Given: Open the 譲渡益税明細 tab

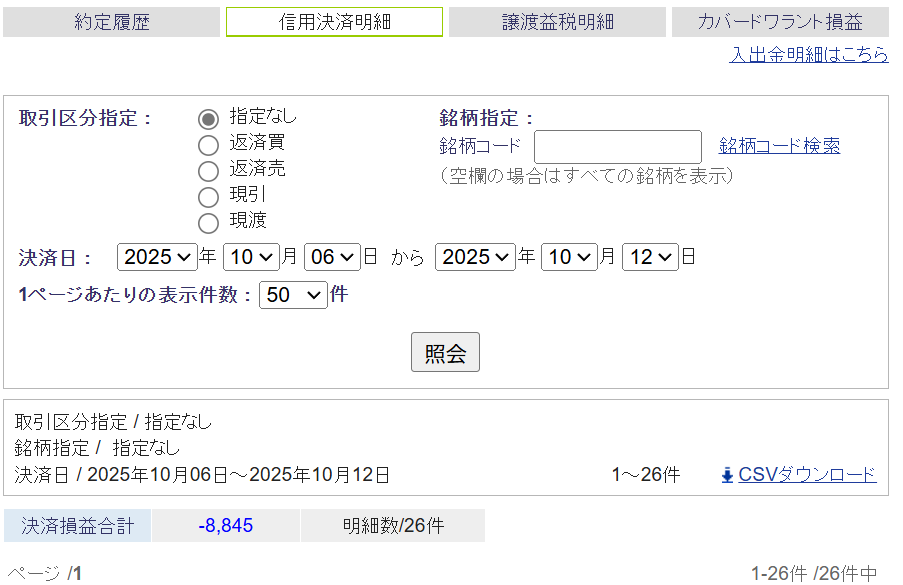Looking at the screenshot, I should (557, 22).
